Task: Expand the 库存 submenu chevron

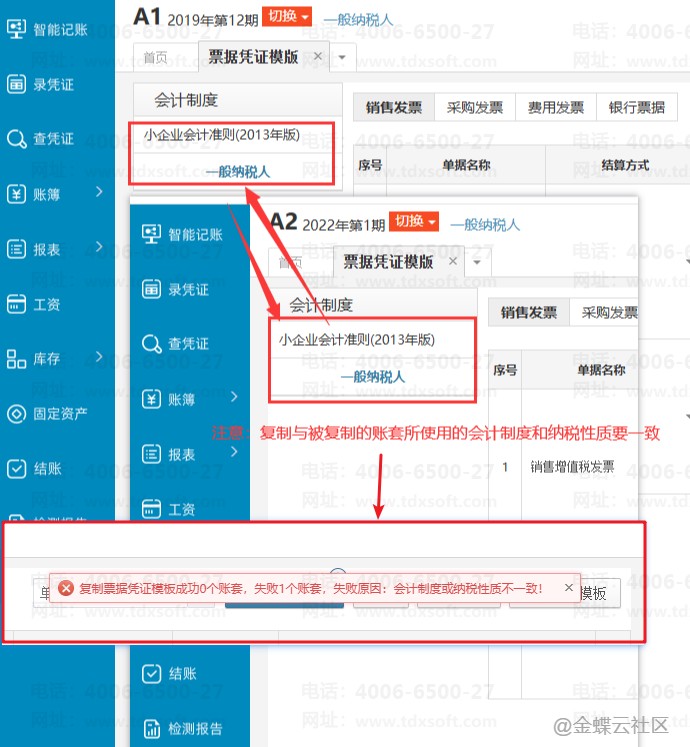Action: tap(99, 357)
